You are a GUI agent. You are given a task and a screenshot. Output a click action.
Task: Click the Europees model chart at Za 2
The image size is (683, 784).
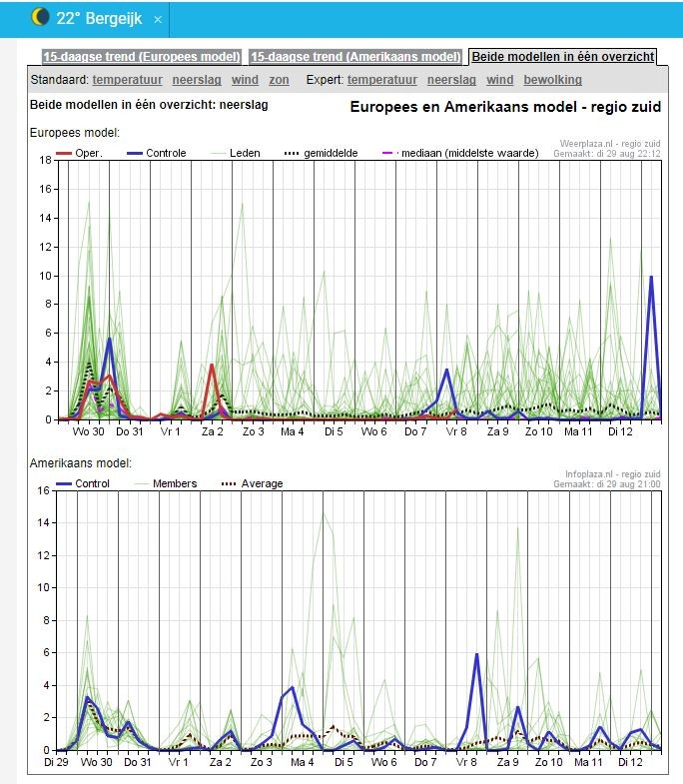click(x=212, y=290)
